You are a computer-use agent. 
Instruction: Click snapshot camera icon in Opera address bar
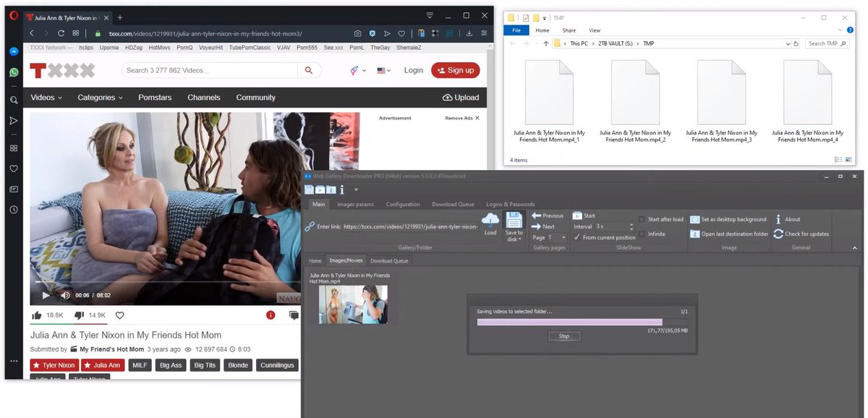tap(358, 33)
